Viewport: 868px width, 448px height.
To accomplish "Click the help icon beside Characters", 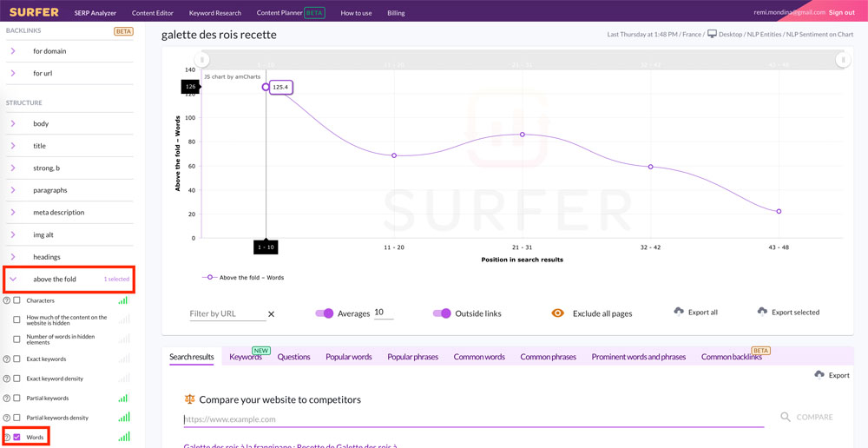I will (x=7, y=300).
